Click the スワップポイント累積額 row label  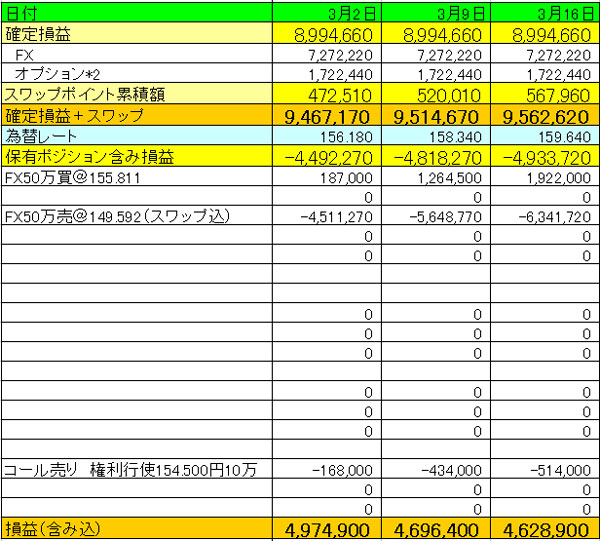[84, 94]
